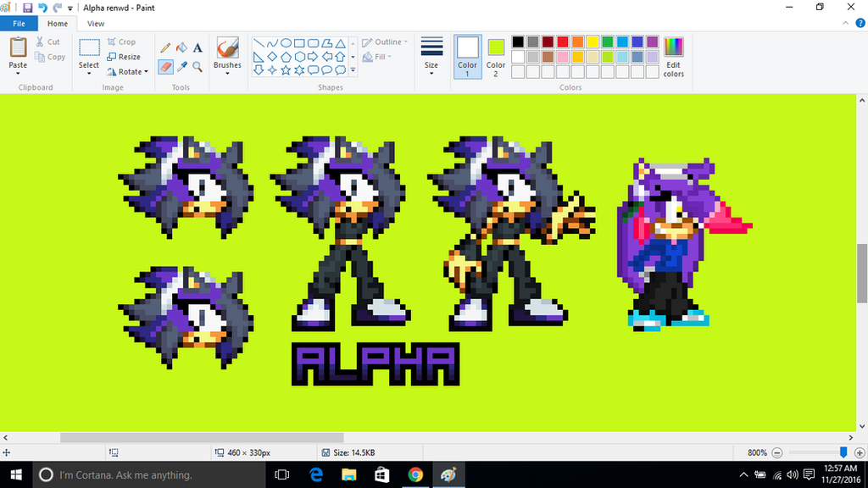The image size is (868, 488).
Task: Select the Color picker eyedropper tool
Action: pos(181,67)
